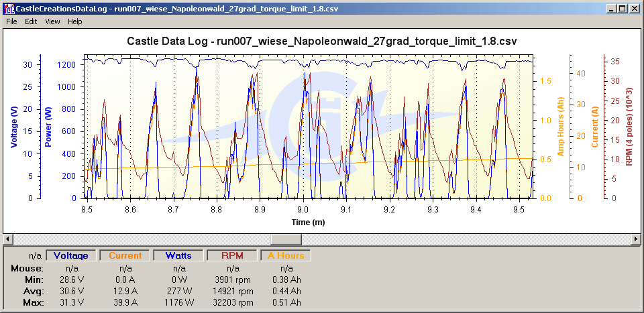This screenshot has height=313, width=644.
Task: Click the 8.5 tick on the time axis
Action: pyautogui.click(x=87, y=209)
